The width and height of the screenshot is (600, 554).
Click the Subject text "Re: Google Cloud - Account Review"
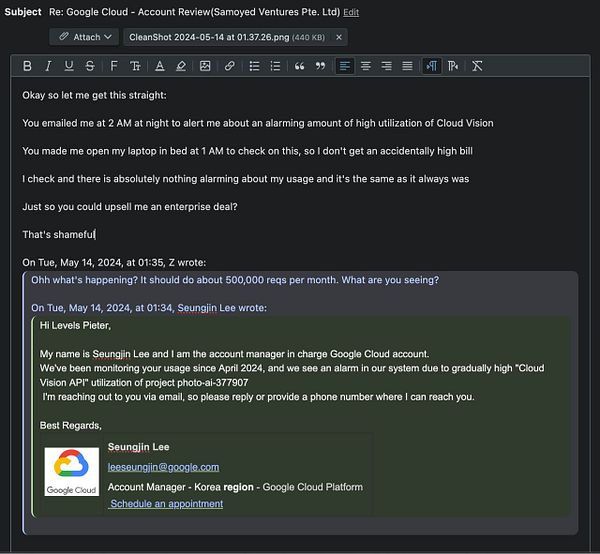[x=194, y=12]
